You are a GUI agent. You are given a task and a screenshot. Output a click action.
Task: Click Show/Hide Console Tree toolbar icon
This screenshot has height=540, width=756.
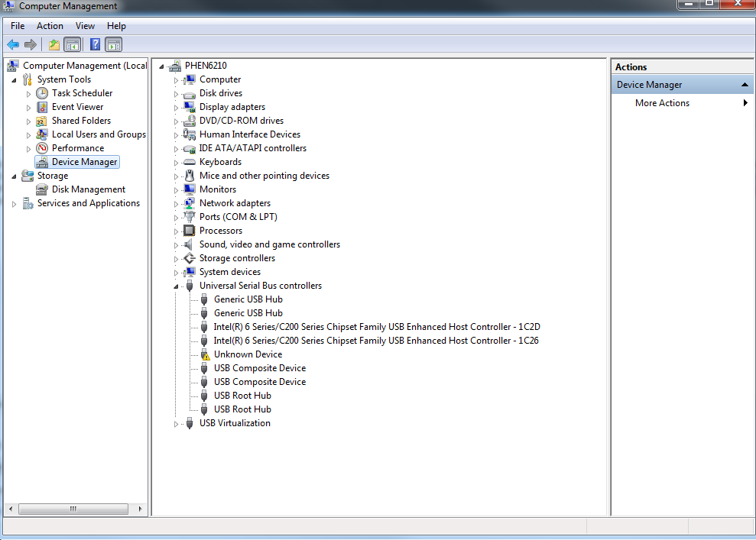73,45
